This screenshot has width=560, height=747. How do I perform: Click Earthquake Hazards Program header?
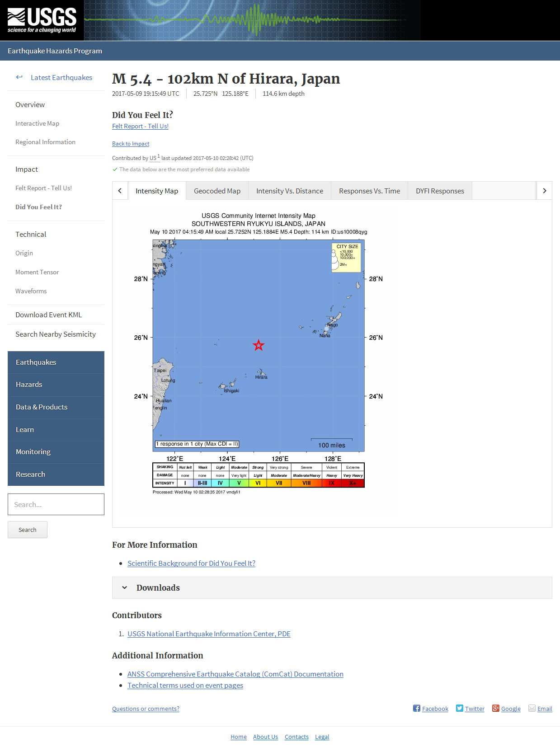coord(55,51)
